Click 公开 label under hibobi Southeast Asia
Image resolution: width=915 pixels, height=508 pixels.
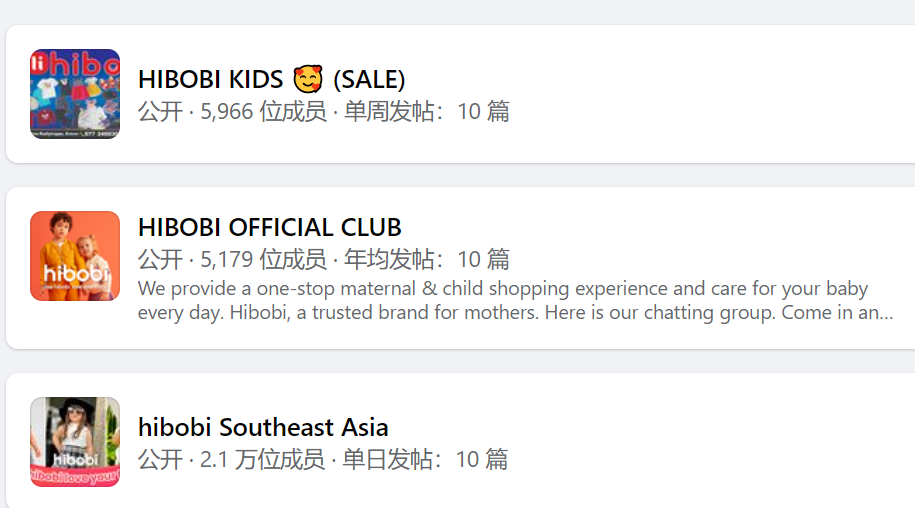pyautogui.click(x=160, y=459)
